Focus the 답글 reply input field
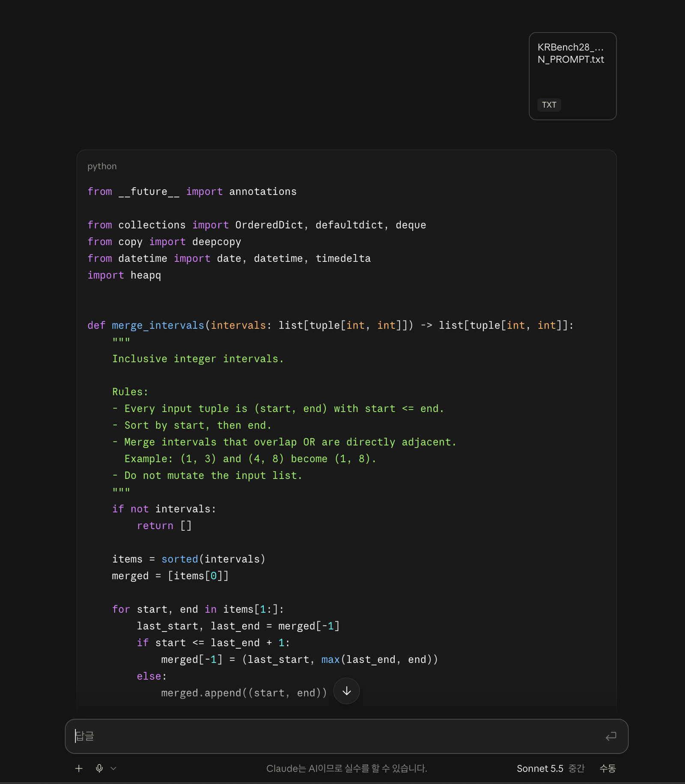The width and height of the screenshot is (685, 784). (x=346, y=736)
